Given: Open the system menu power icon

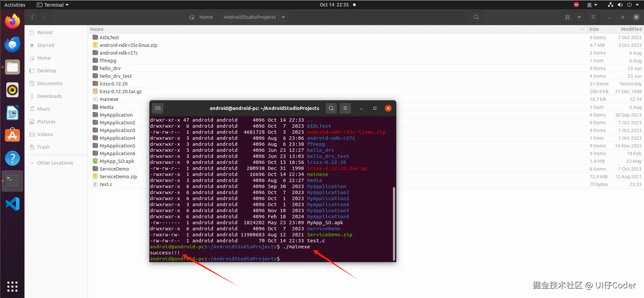Looking at the screenshot, I should 630,5.
